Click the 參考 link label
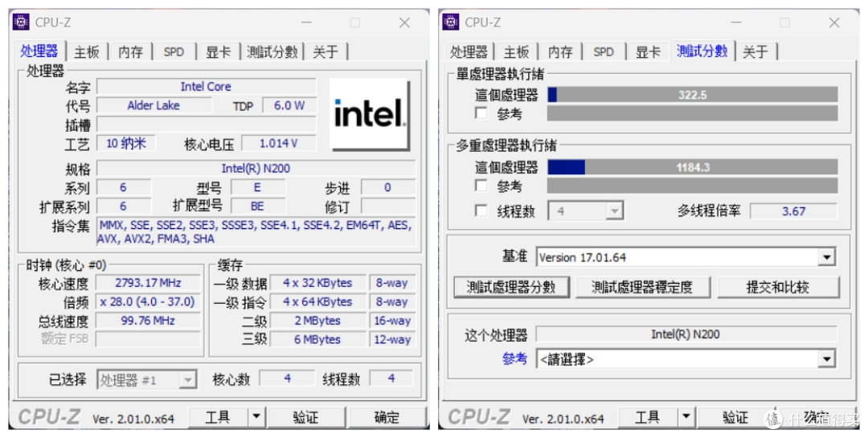The image size is (868, 438). point(515,358)
